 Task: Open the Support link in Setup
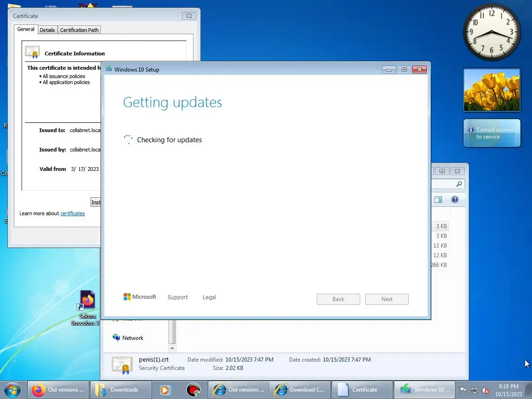click(177, 297)
